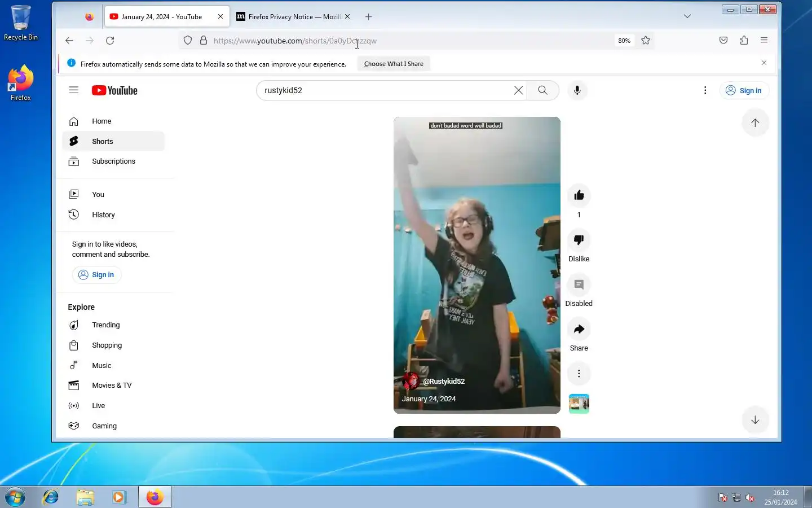Reset the 80% zoom indicator
812x508 pixels.
coord(624,41)
